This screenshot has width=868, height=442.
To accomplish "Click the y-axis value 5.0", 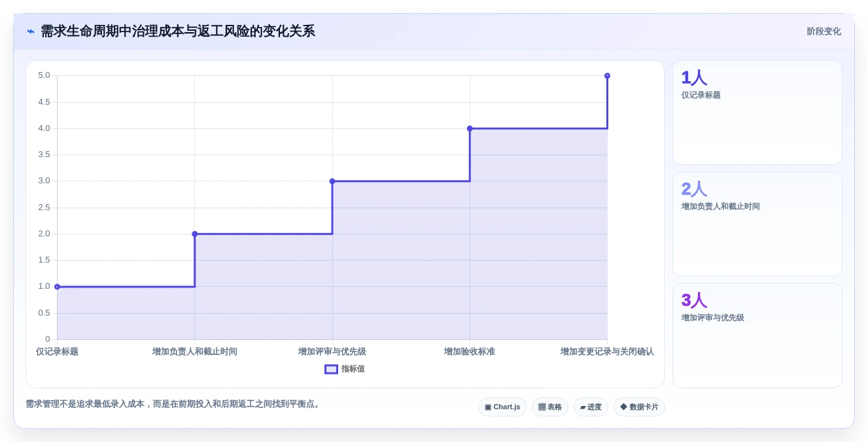I will (x=44, y=75).
